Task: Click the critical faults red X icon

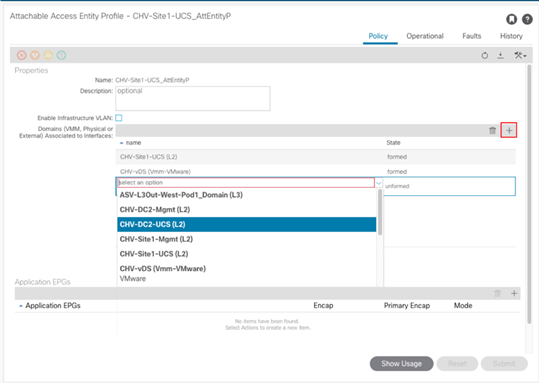Action: 22,55
